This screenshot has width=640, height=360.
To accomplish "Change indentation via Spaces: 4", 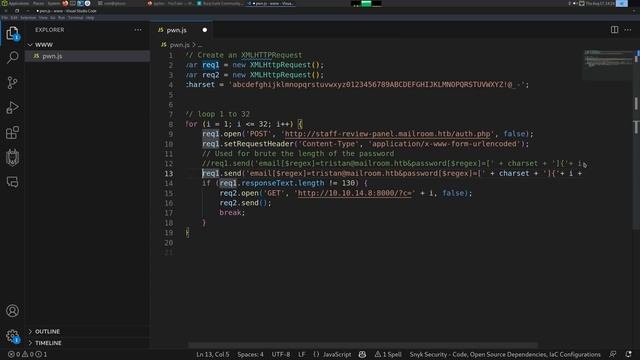I will (250, 354).
